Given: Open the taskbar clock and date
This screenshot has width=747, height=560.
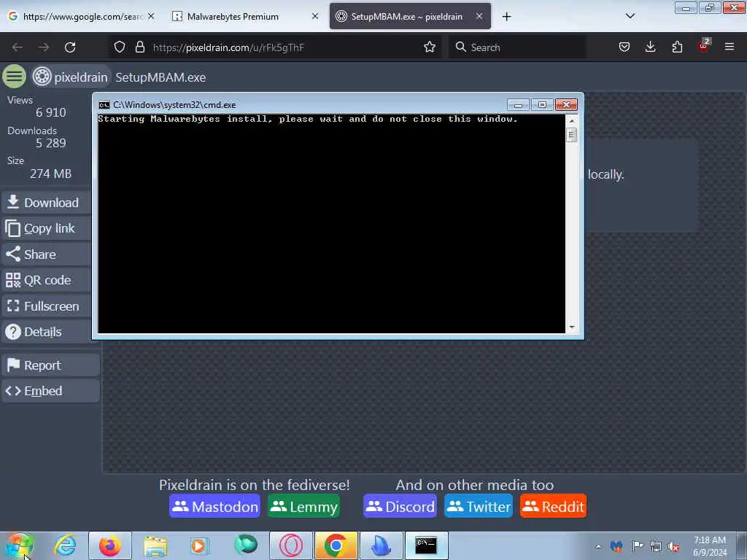Looking at the screenshot, I should (x=710, y=546).
